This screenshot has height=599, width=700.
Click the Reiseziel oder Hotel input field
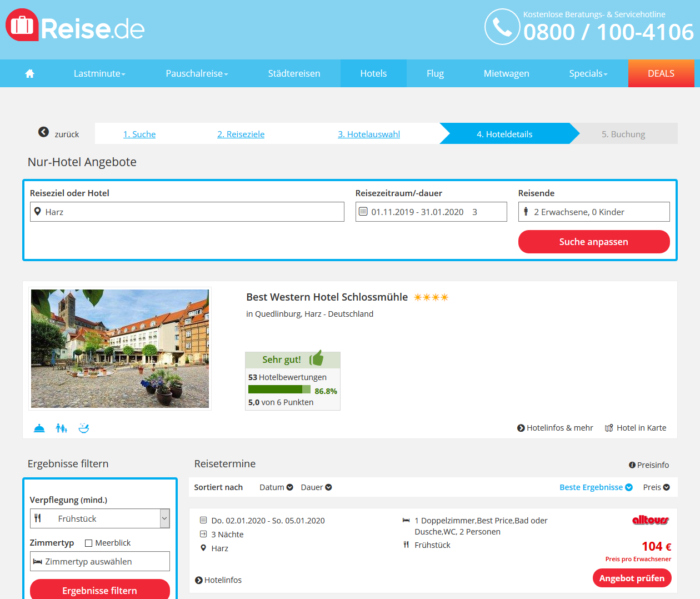pyautogui.click(x=187, y=212)
